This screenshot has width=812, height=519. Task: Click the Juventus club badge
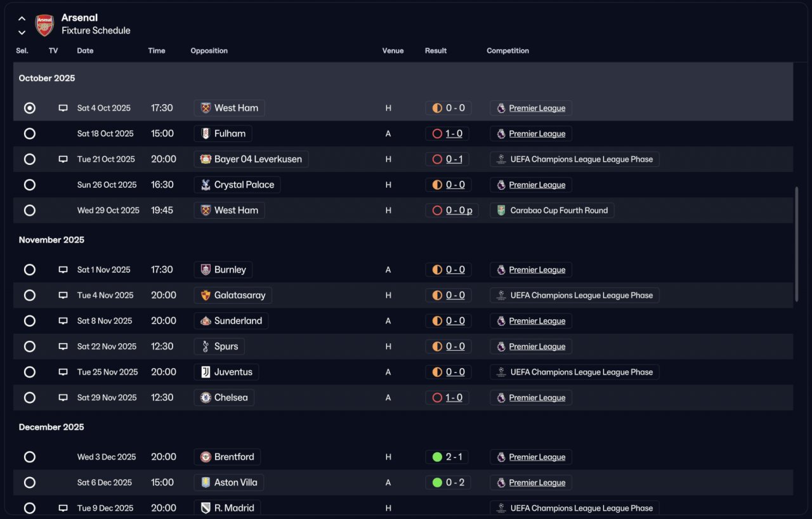coord(206,372)
